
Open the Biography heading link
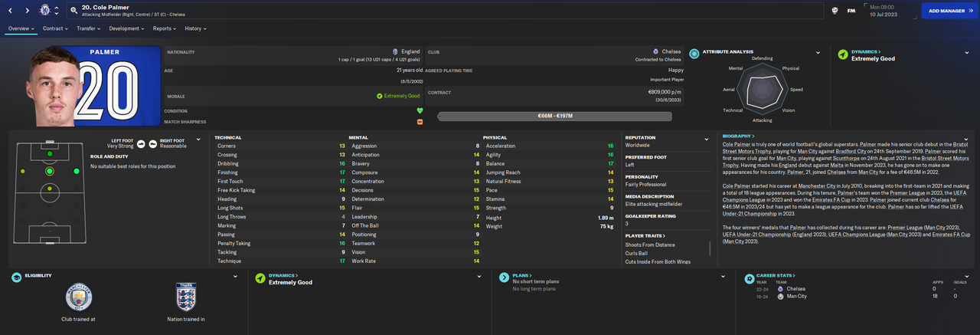click(x=738, y=136)
